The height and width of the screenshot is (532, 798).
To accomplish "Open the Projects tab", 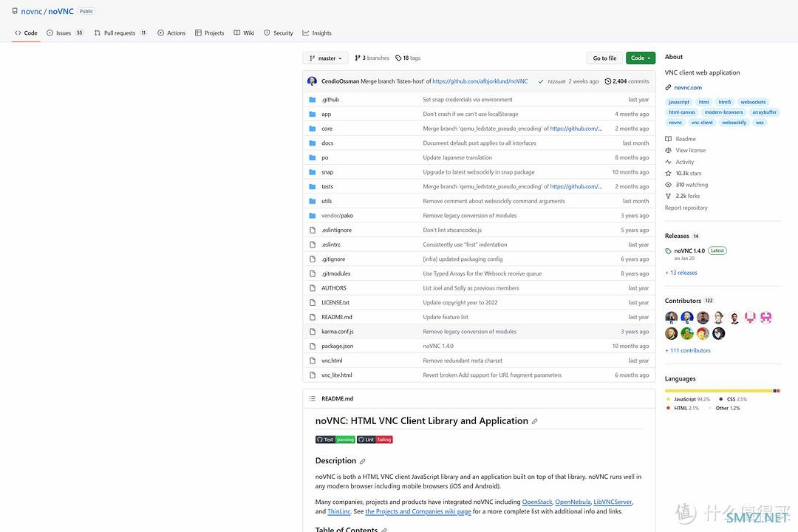I will coord(210,33).
